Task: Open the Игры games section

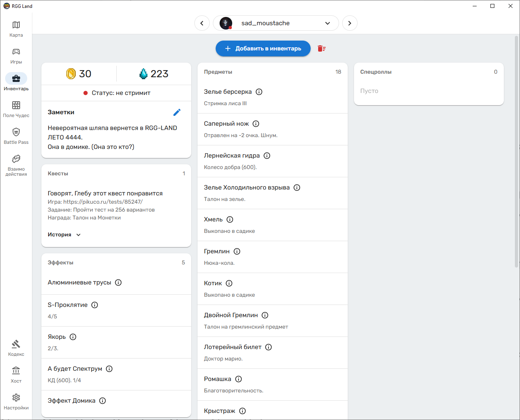Action: [16, 56]
